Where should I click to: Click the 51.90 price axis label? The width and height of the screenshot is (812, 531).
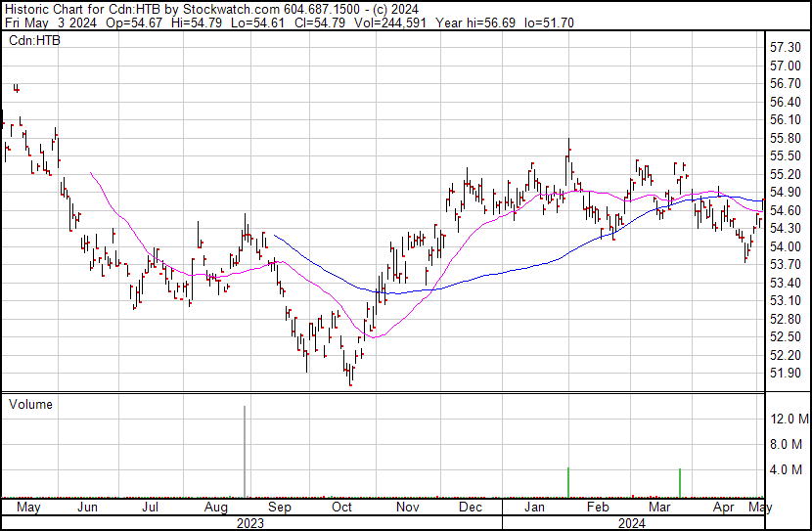[787, 374]
